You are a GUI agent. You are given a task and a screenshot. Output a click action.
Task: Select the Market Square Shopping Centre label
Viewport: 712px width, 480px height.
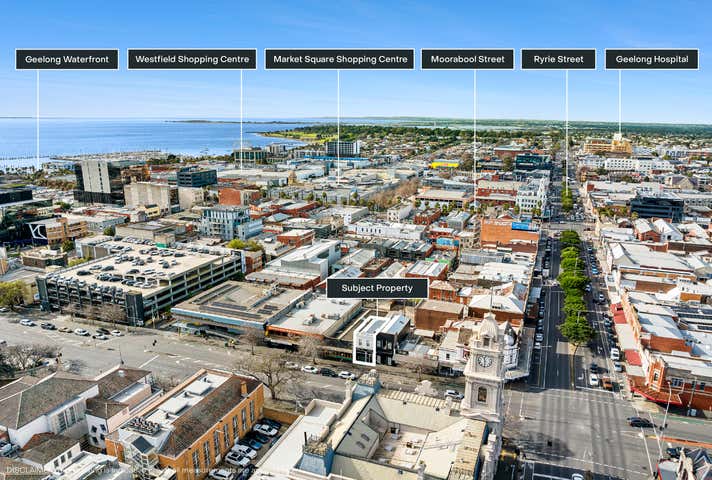(x=340, y=59)
